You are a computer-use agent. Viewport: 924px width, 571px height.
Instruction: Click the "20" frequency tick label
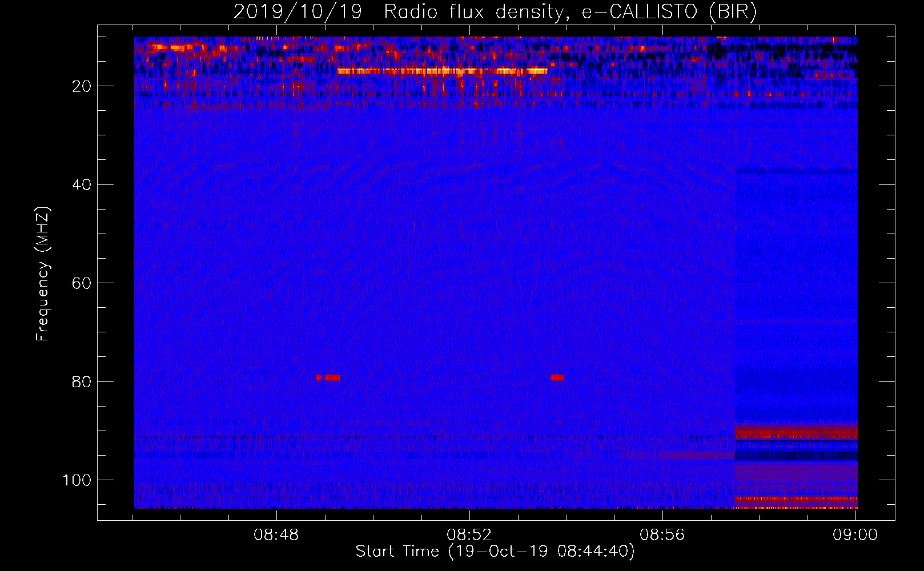[x=82, y=86]
